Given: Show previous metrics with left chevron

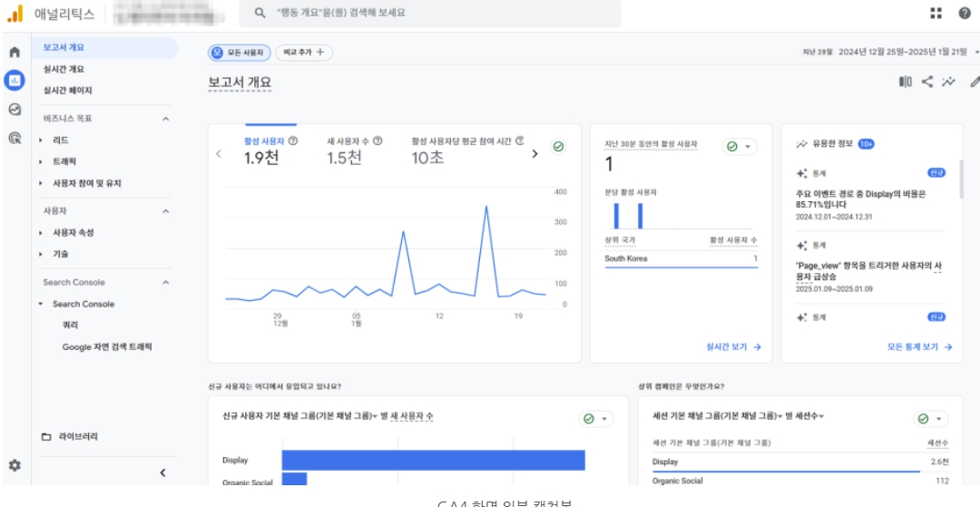Looking at the screenshot, I should tap(218, 153).
